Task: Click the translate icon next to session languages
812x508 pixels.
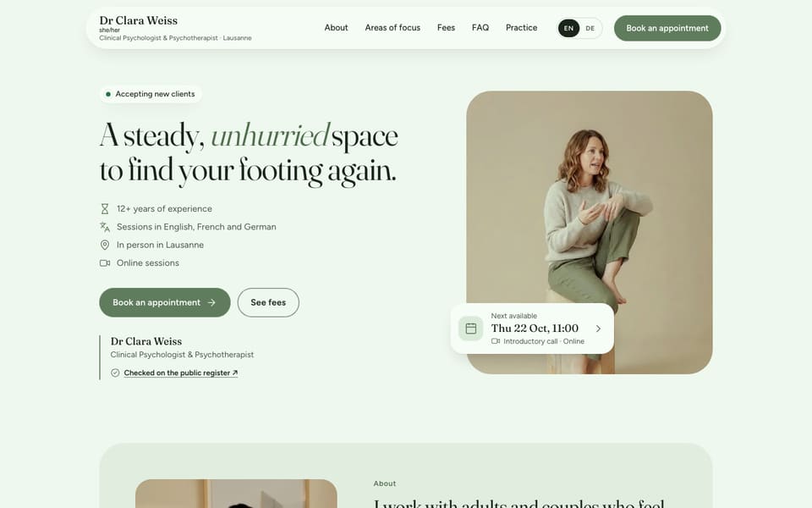Action: [x=105, y=227]
